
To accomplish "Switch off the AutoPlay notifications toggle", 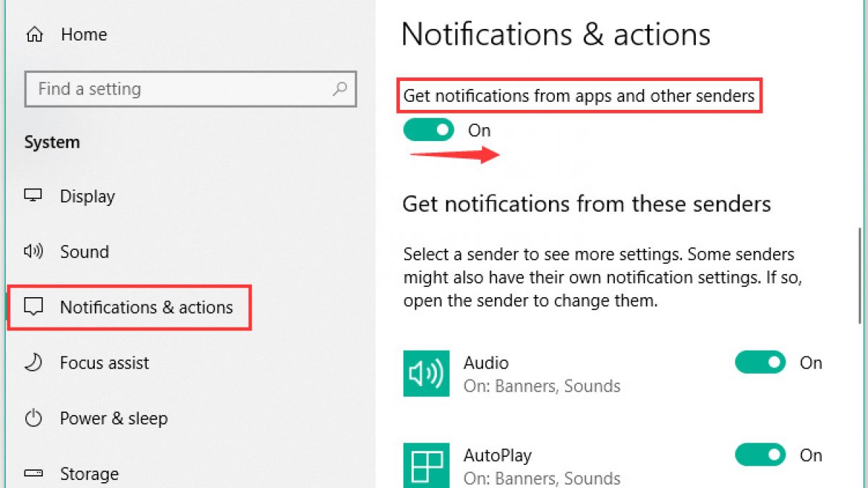I will [x=760, y=455].
